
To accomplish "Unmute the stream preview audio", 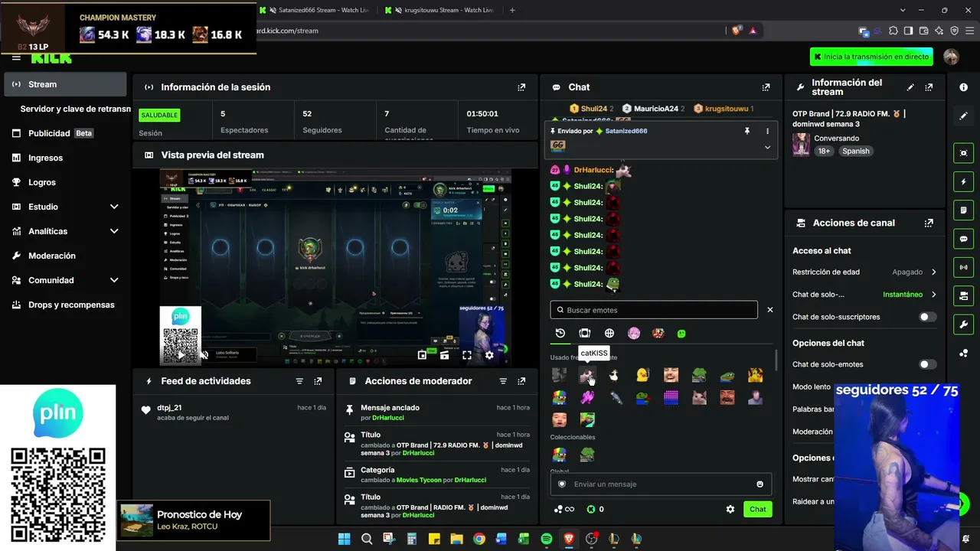I will coord(204,355).
